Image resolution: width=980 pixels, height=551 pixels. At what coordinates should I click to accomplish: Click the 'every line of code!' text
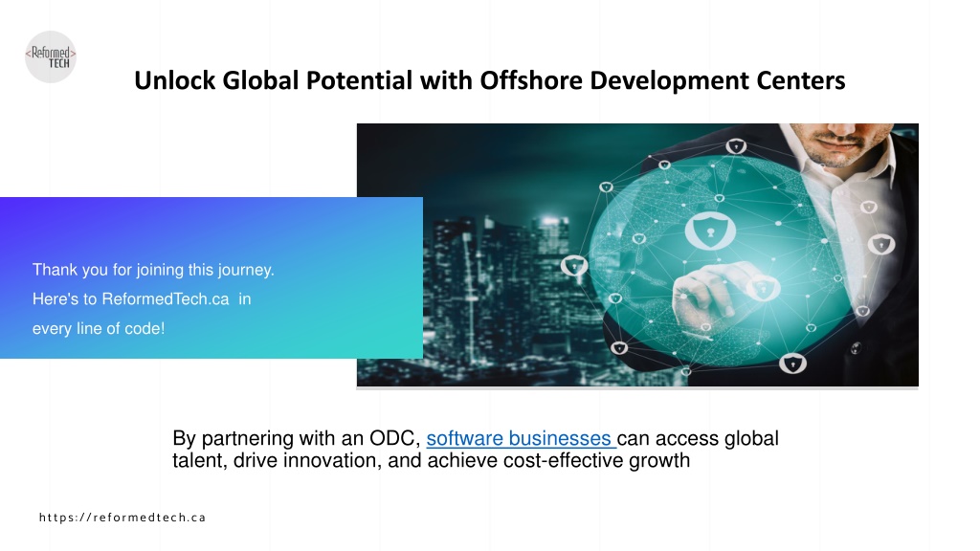pos(99,329)
